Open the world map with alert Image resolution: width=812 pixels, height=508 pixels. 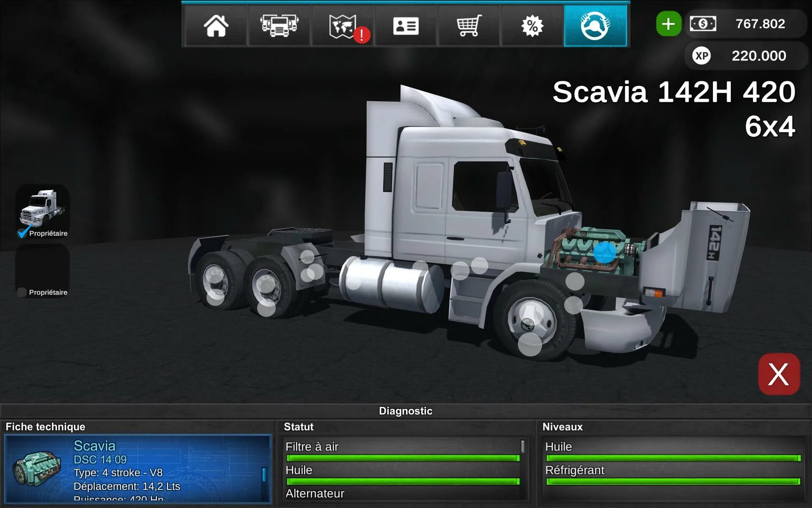(x=343, y=26)
